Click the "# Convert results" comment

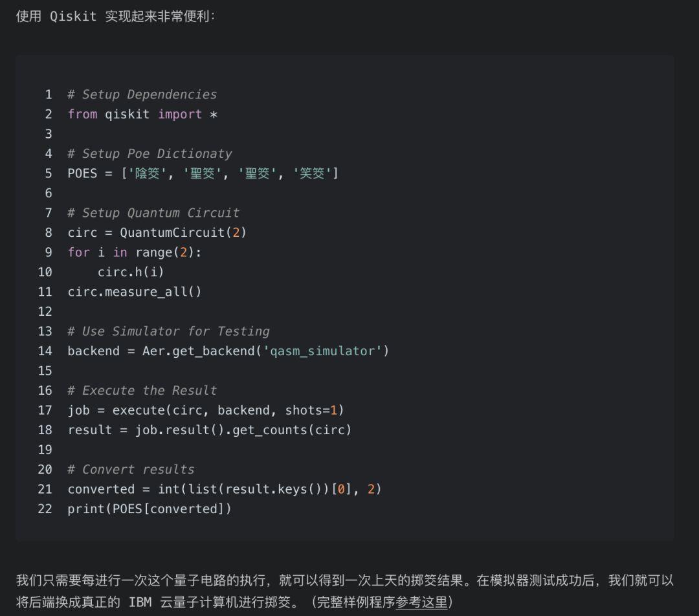(131, 470)
